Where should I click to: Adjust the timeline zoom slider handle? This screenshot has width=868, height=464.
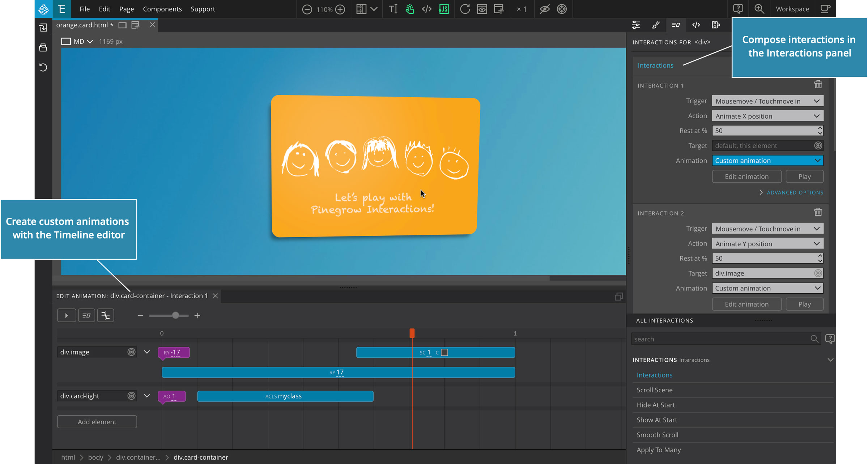[x=175, y=315]
